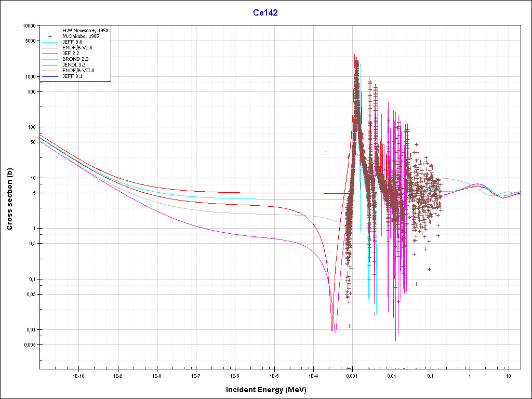The height and width of the screenshot is (399, 532).
Task: Click the 1E-10 tick label on x-axis
Action: coord(78,375)
